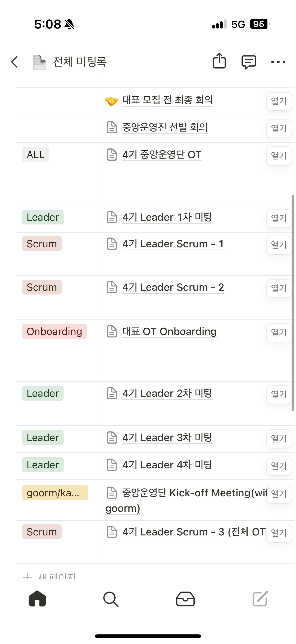296x644 pixels.
Task: Open 중앙운영단 Kick-off Meeting page
Action: point(186,493)
